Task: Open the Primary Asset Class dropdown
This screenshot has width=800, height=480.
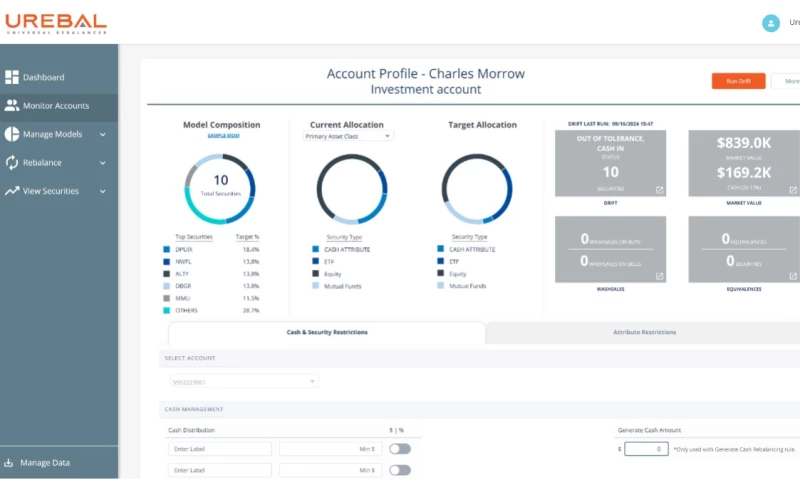Action: coord(348,136)
